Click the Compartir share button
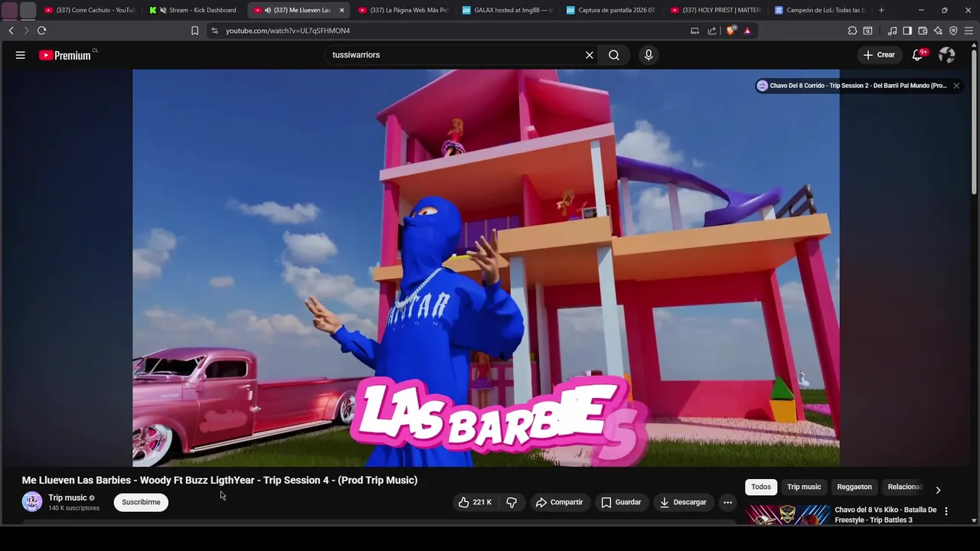The image size is (980, 551). (560, 502)
